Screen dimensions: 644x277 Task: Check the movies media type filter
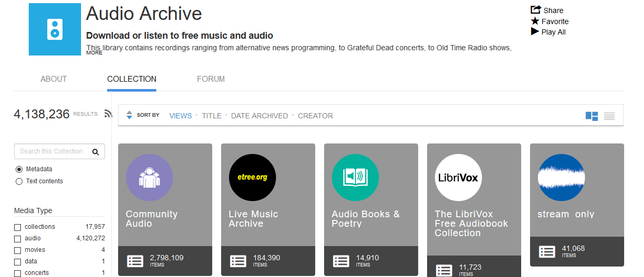[18, 250]
